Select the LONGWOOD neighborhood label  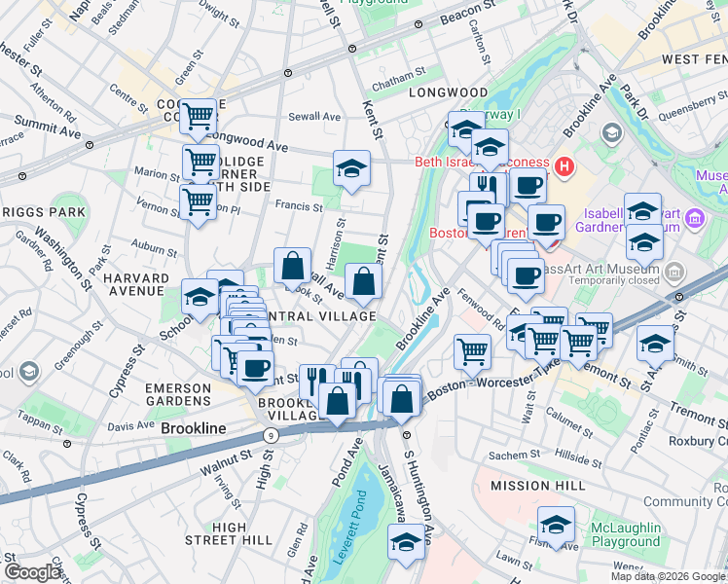pyautogui.click(x=448, y=92)
